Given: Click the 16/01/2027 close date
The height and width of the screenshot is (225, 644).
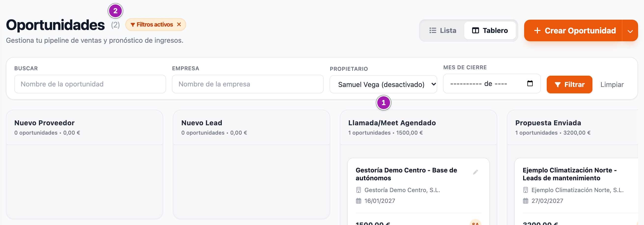Looking at the screenshot, I should [379, 201].
